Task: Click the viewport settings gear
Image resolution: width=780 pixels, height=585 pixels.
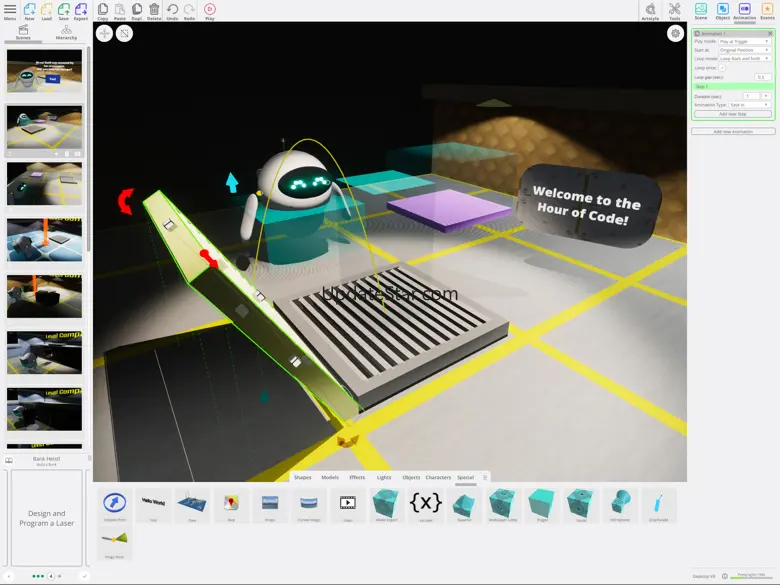Action: 675,33
